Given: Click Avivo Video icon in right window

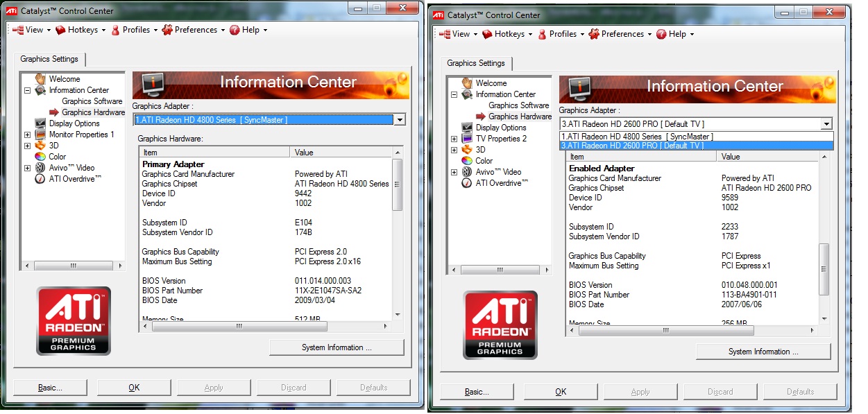Looking at the screenshot, I should click(x=467, y=172).
